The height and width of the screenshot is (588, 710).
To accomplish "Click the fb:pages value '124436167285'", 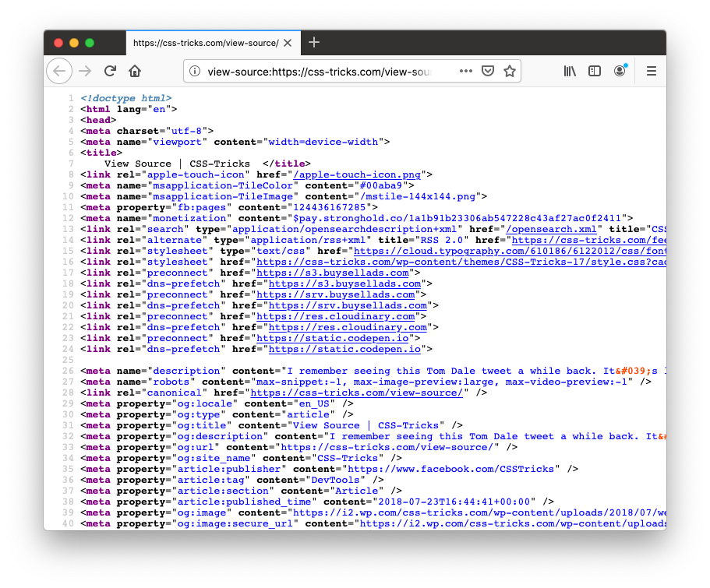I will (x=330, y=207).
